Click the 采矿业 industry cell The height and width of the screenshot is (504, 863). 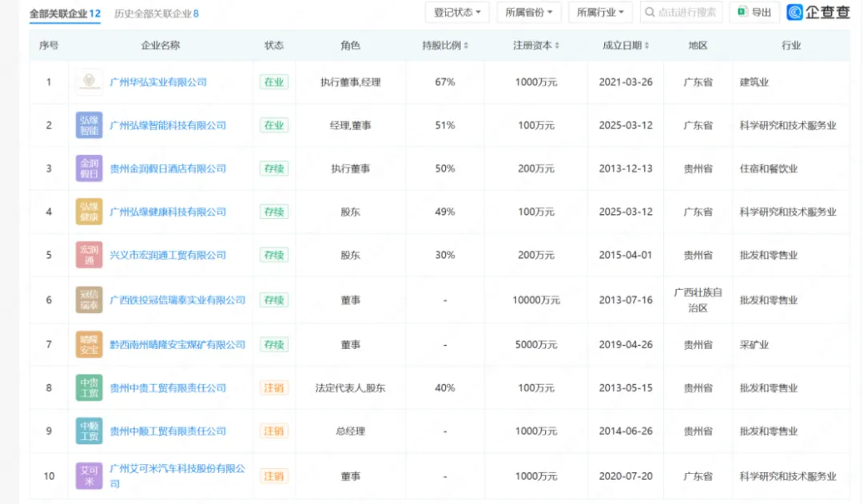pos(754,344)
